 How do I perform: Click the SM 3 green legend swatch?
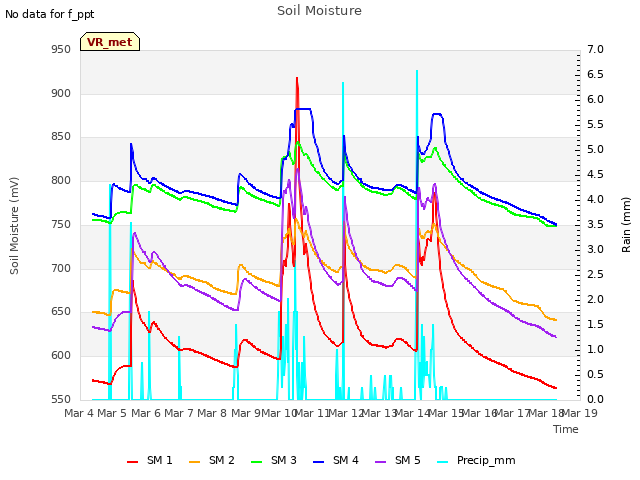(256, 462)
